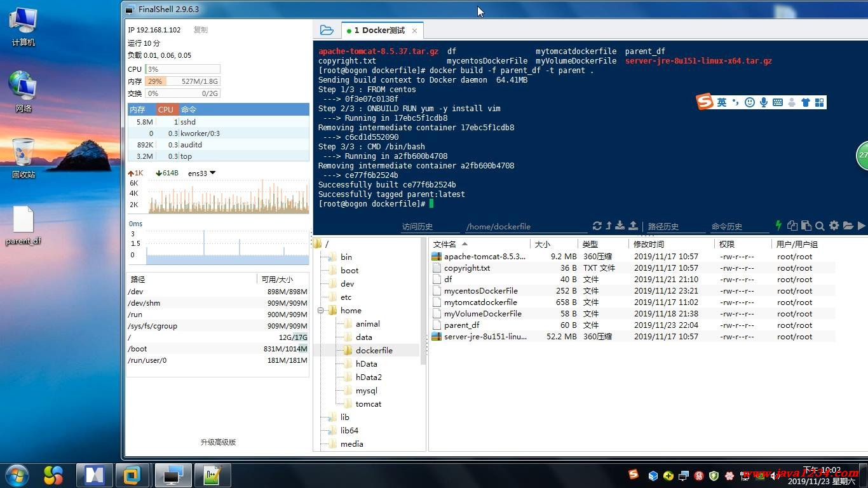Toggle Sogou 英 language mode
The image size is (868, 488).
tap(722, 102)
